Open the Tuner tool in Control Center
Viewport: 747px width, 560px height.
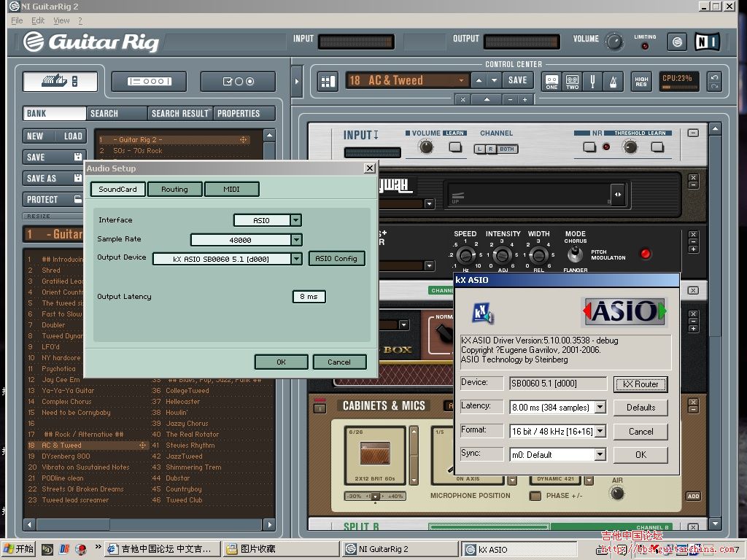click(593, 81)
